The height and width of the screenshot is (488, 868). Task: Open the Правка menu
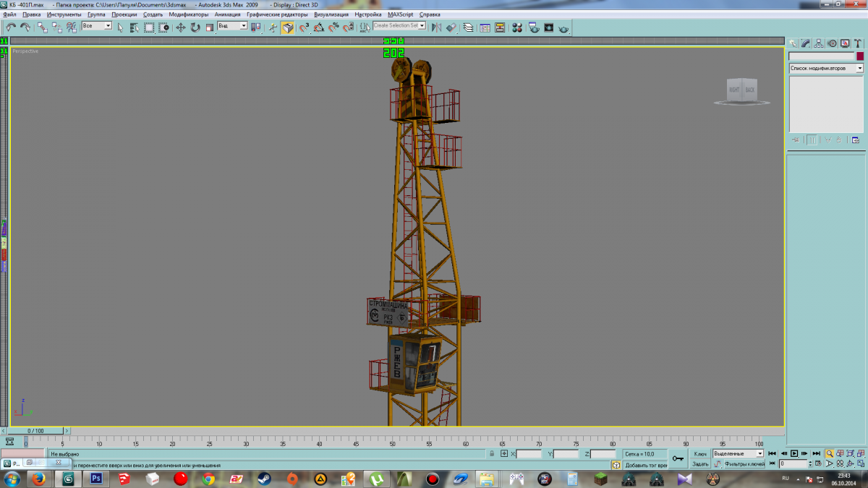tap(32, 14)
